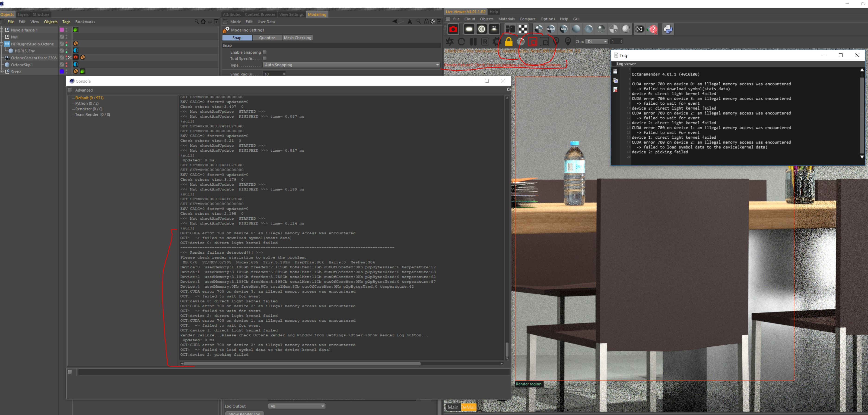
Task: Pause rendering with the pause icon
Action: 473,42
